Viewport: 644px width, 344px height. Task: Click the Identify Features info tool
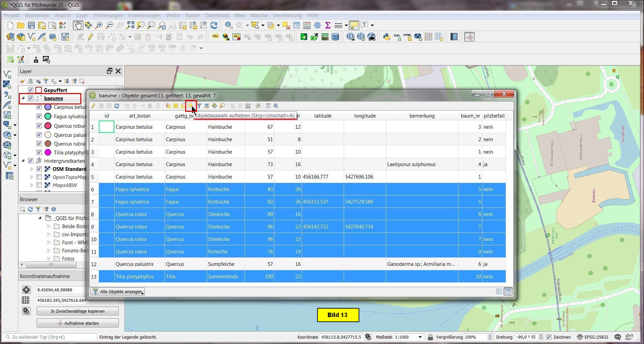(x=229, y=25)
